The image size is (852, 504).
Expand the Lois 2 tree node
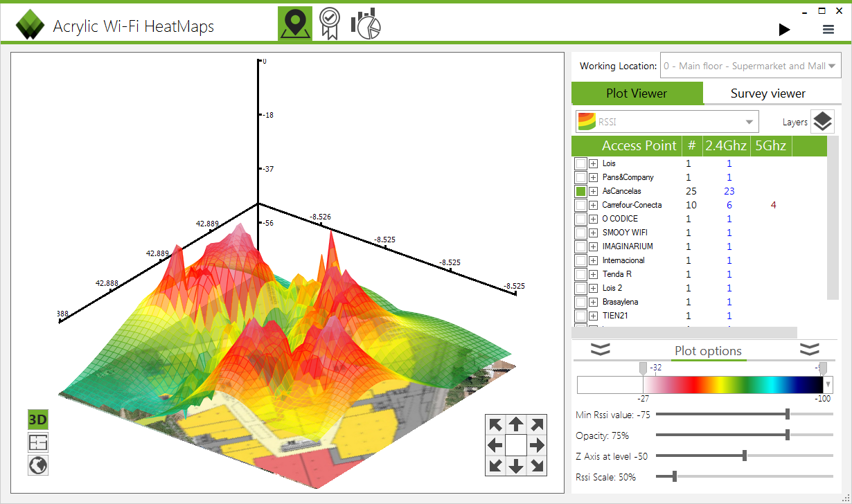coord(594,288)
